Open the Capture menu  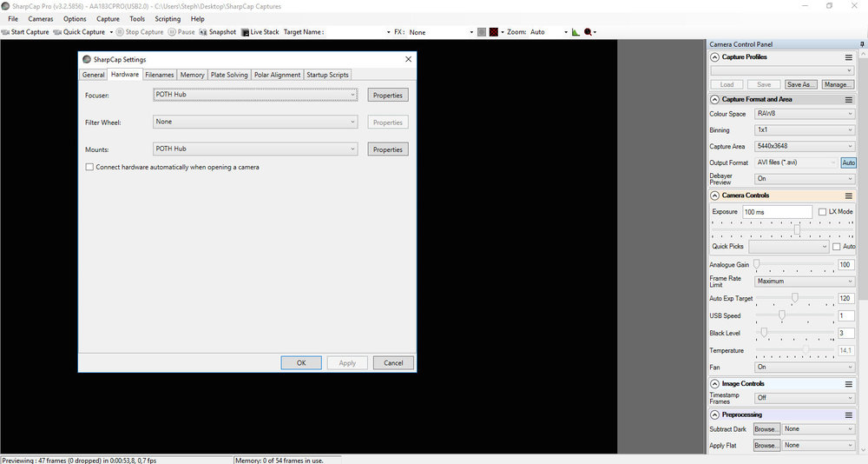pyautogui.click(x=108, y=19)
